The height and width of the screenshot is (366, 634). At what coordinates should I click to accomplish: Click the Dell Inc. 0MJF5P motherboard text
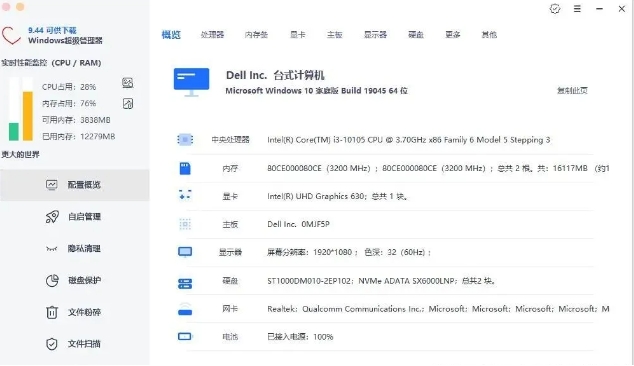click(298, 224)
